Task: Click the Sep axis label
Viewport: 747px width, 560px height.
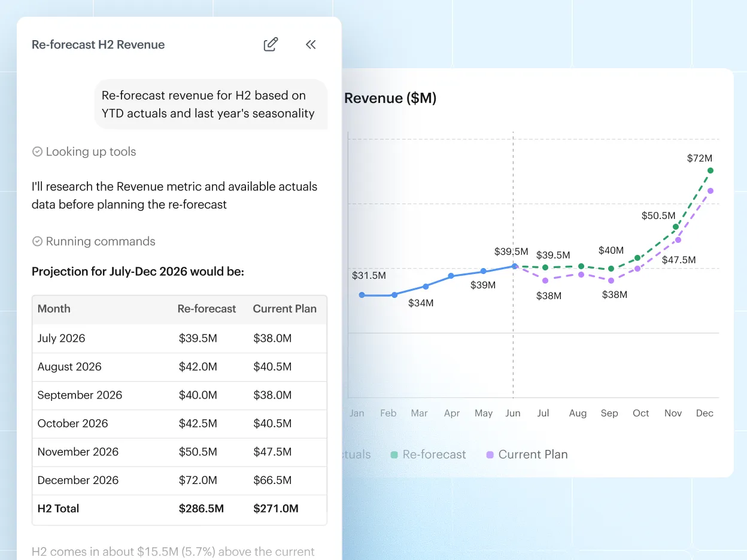Action: pos(609,413)
